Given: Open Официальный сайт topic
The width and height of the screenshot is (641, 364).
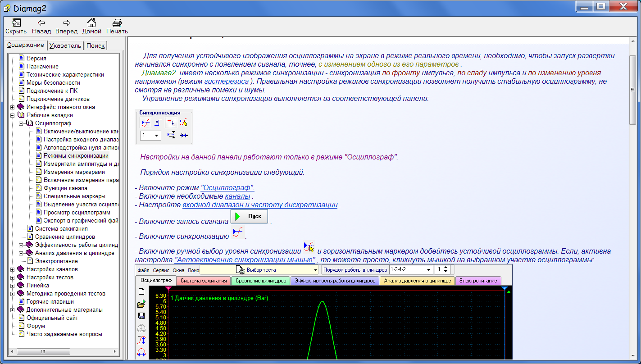Looking at the screenshot, I should coord(52,318).
